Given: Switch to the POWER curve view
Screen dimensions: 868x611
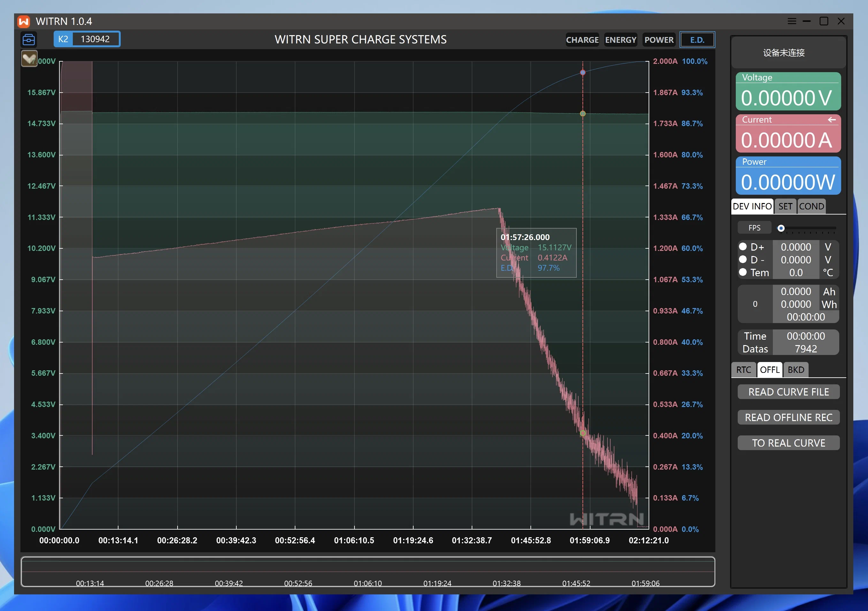Looking at the screenshot, I should tap(659, 40).
